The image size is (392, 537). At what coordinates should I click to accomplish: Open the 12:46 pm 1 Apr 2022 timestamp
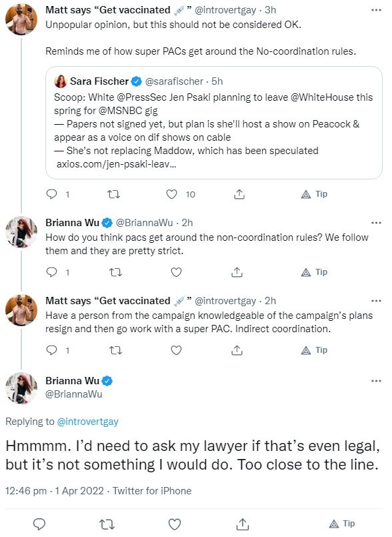point(55,491)
